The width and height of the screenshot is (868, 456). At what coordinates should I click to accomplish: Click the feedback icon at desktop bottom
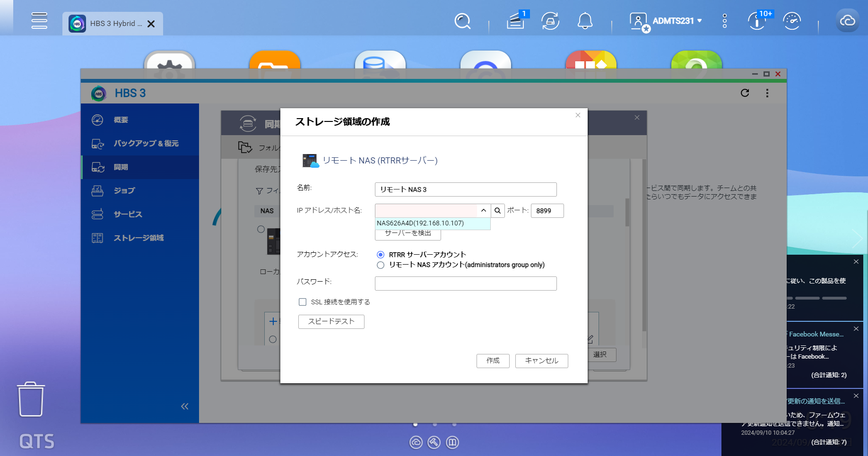452,442
